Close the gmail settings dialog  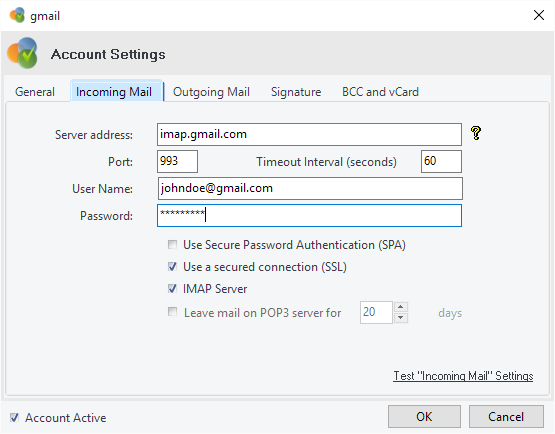click(539, 15)
